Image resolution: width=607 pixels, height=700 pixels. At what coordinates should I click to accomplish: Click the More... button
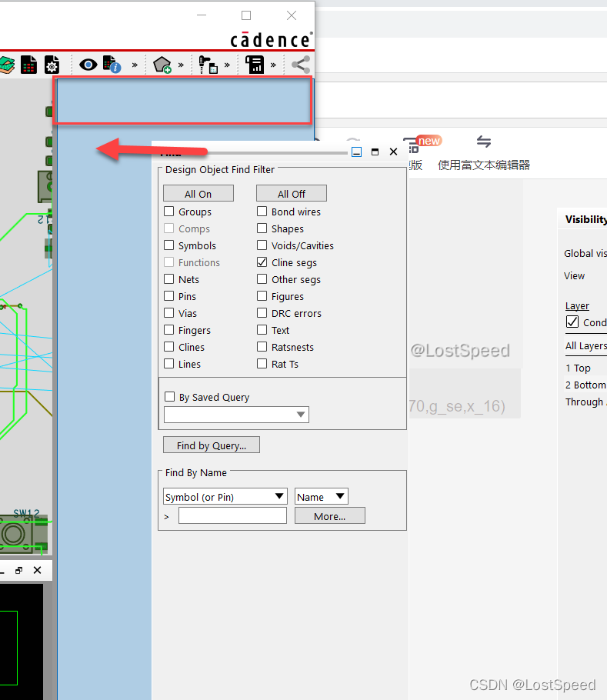(x=330, y=515)
